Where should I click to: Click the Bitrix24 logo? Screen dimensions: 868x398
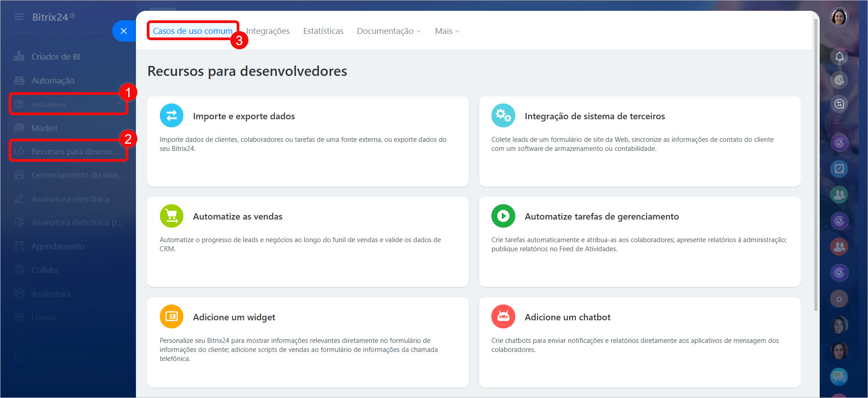click(x=53, y=17)
